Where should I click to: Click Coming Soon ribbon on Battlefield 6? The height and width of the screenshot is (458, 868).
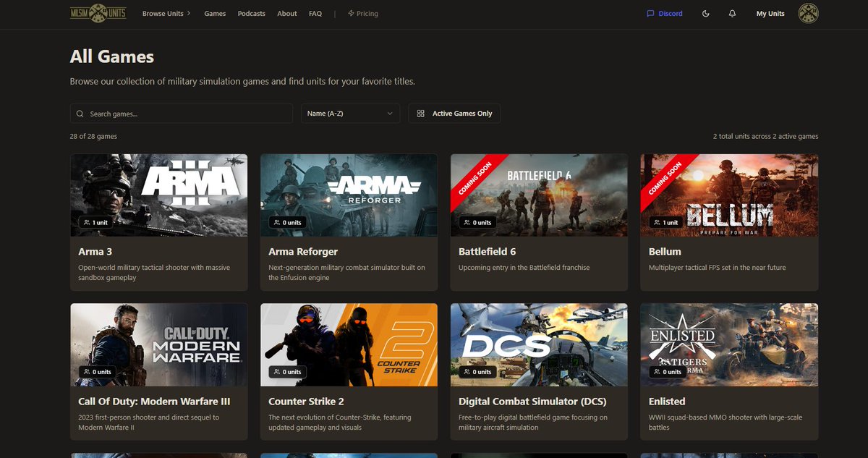pos(474,177)
